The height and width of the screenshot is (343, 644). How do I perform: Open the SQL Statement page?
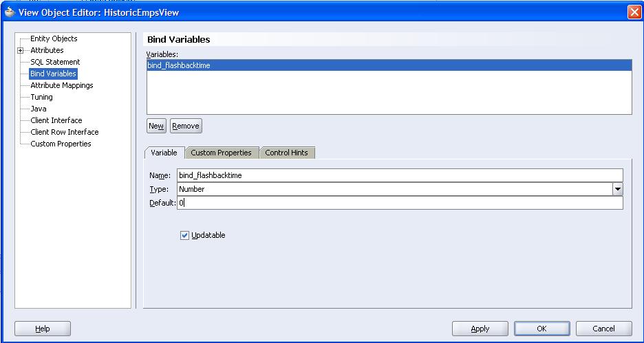55,62
